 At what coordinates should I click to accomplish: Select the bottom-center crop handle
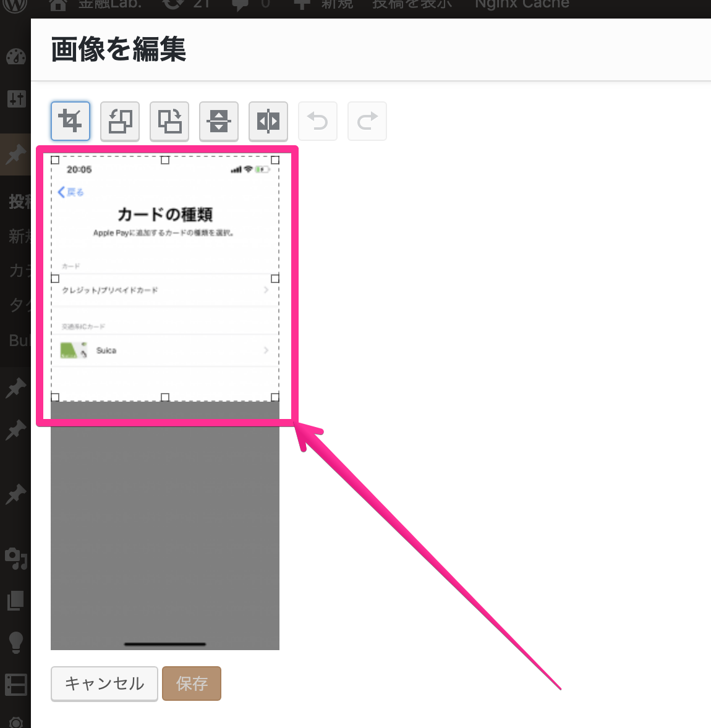[165, 397]
